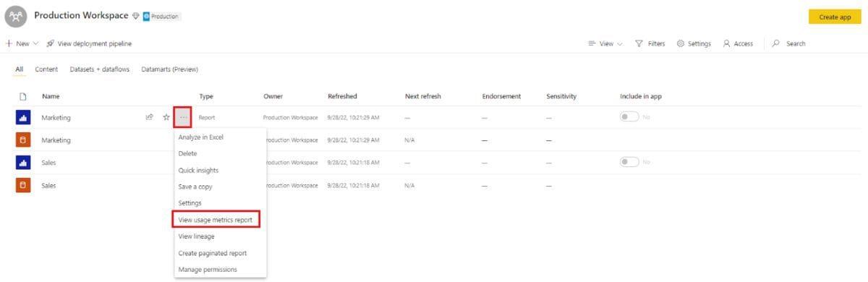Open the Filters panel
This screenshot has height=282, width=868.
(650, 43)
